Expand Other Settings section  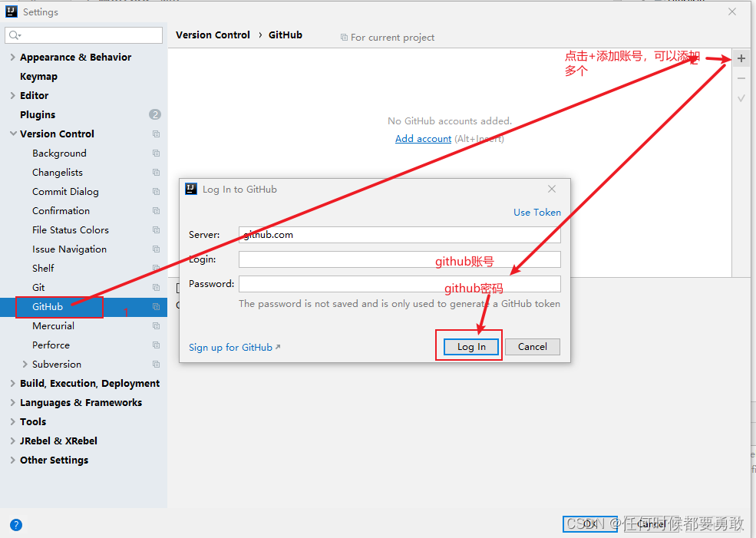(x=13, y=460)
